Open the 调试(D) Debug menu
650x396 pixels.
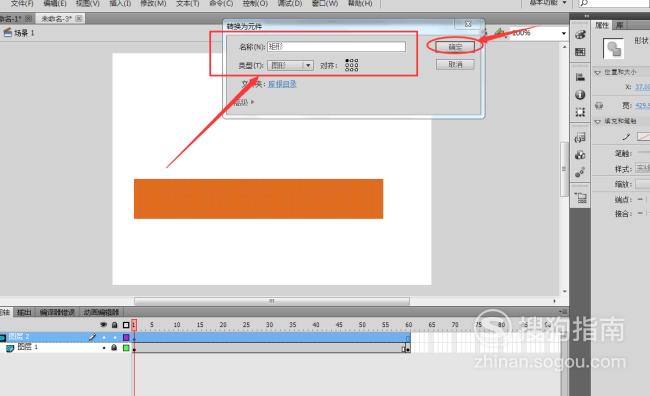(x=289, y=3)
